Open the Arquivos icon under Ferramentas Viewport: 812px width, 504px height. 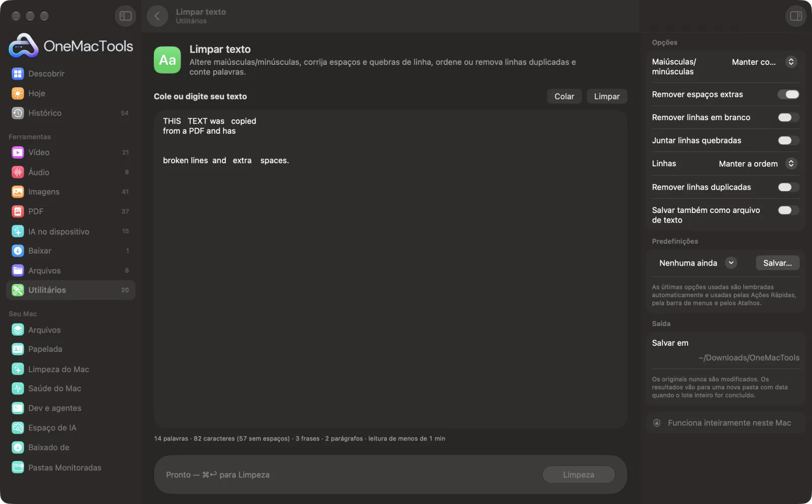(x=18, y=271)
